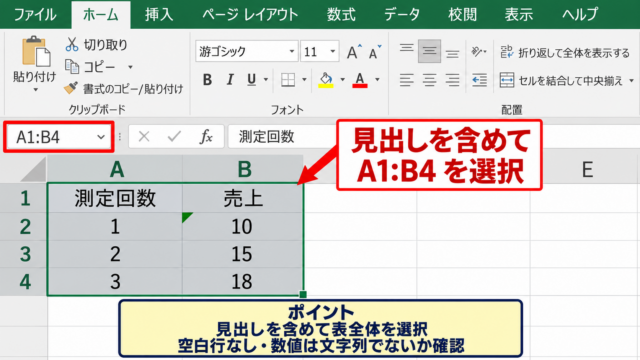Click the Cut (切り取り) scissors button
The image size is (640, 360).
click(x=96, y=44)
